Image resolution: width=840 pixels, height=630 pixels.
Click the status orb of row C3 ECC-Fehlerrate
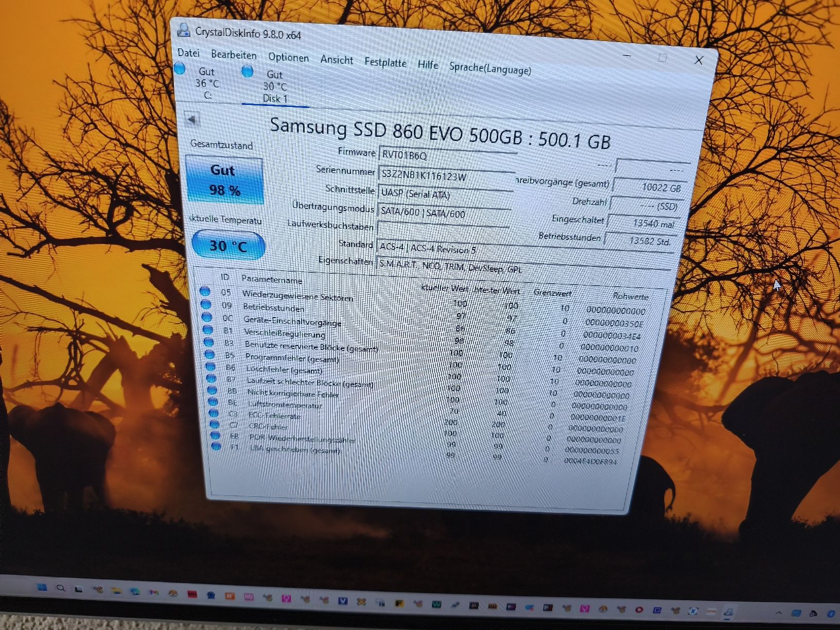(214, 413)
